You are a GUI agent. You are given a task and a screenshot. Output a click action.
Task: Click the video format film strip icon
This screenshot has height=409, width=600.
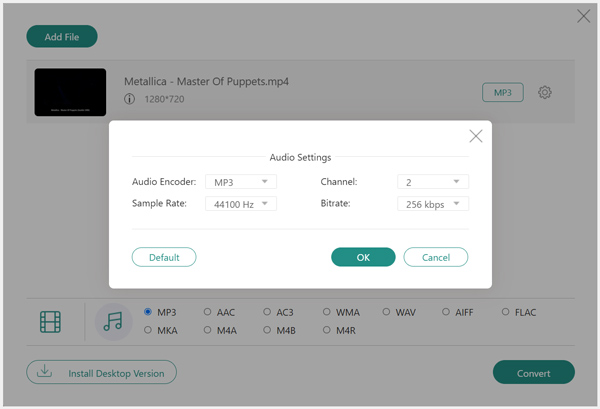(51, 322)
